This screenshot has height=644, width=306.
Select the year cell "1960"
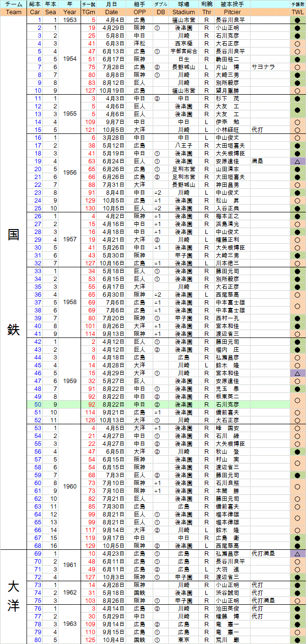(x=70, y=487)
